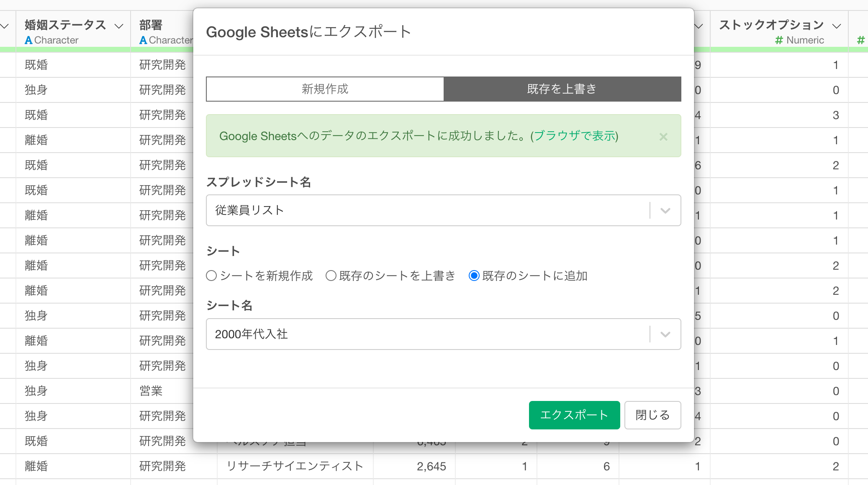Select the ストックオプション cell with value 3
868x485 pixels.
click(779, 115)
